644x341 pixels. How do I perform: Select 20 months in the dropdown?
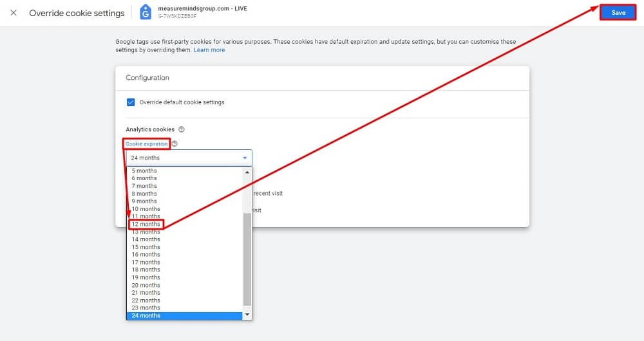184,285
